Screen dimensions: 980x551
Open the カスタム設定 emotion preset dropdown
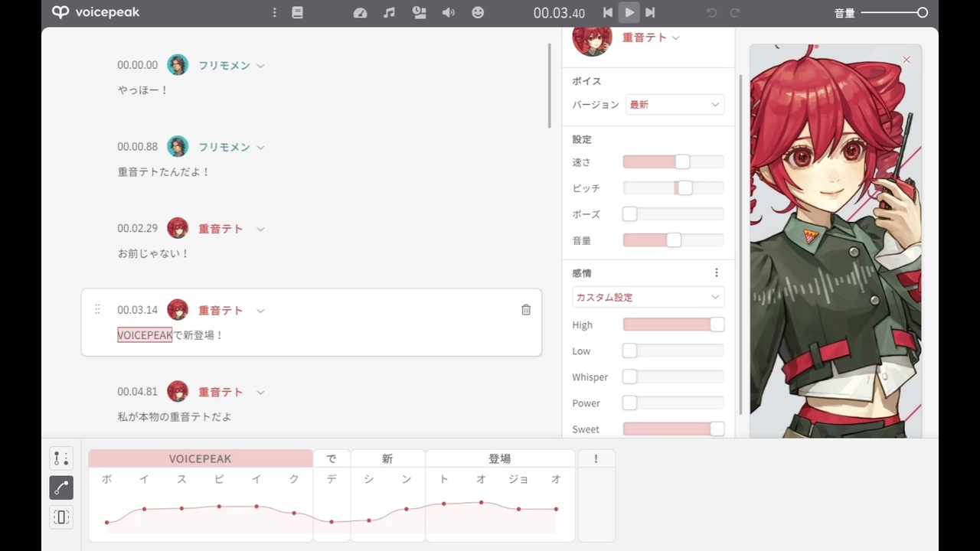[648, 297]
